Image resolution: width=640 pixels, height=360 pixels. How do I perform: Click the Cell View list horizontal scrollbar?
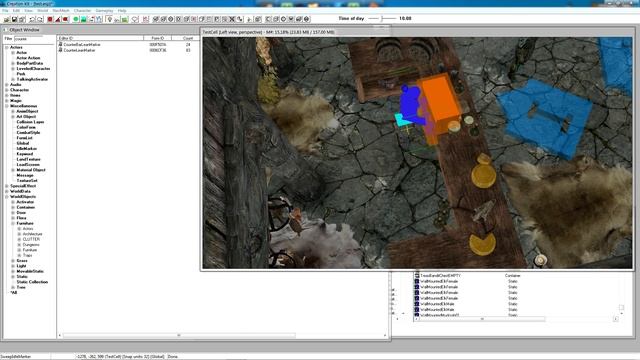coord(516,319)
